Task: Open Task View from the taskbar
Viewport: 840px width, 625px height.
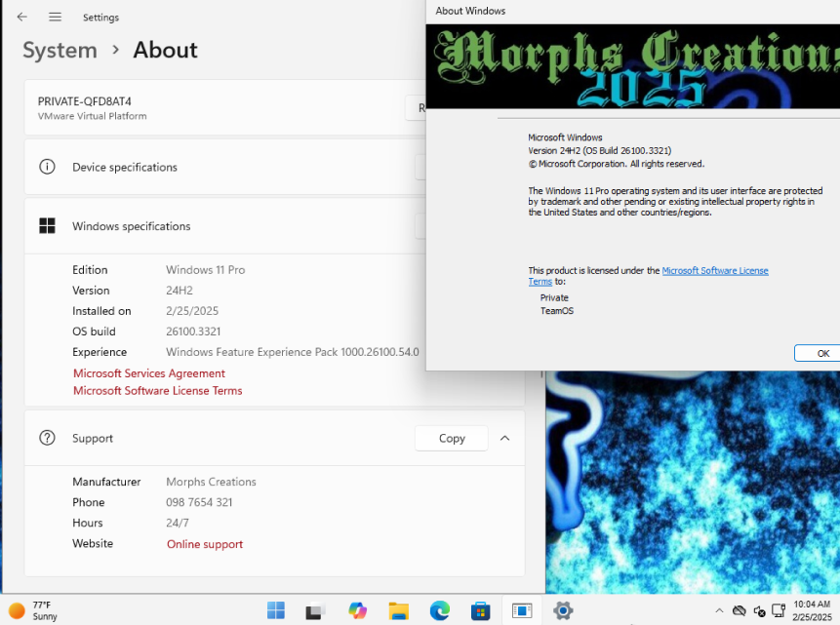Action: (x=316, y=610)
